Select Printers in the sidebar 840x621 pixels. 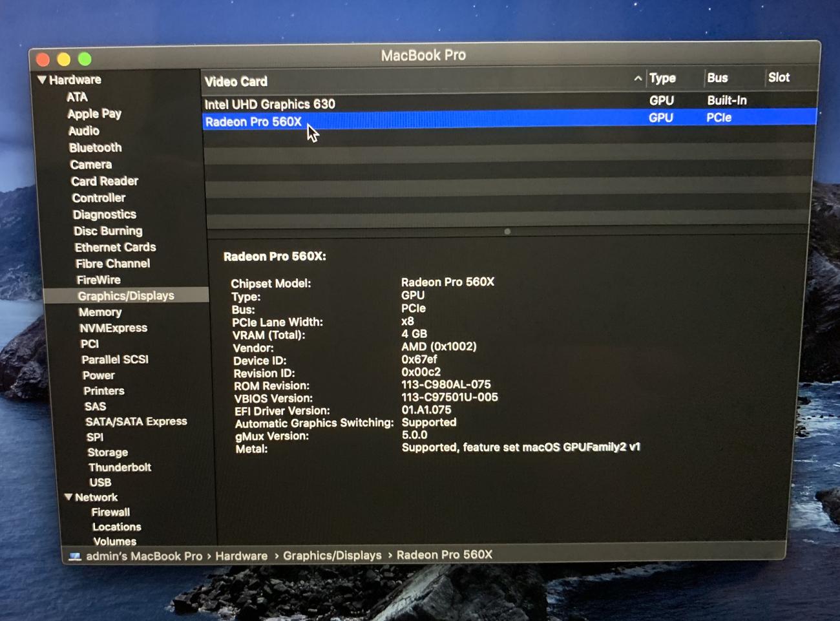tap(104, 391)
